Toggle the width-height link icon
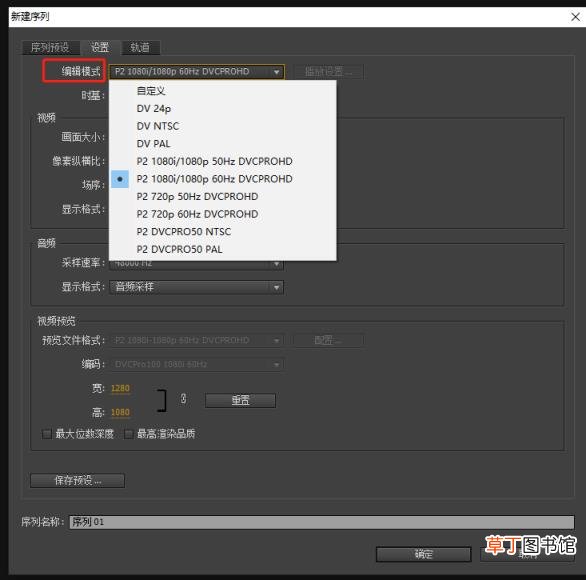Viewport: 586px width, 580px height. point(183,398)
